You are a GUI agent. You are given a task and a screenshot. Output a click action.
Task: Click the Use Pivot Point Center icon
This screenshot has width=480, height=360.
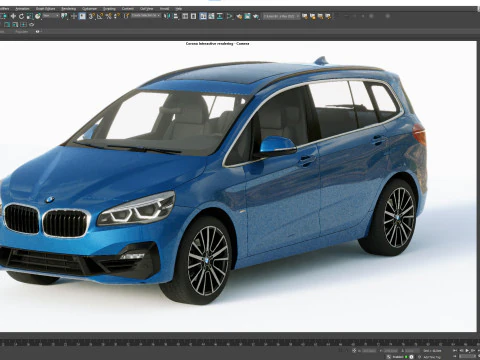[64, 16]
